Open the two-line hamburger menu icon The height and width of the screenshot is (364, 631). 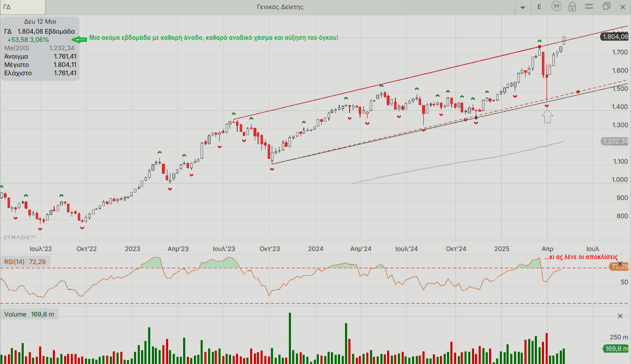tap(589, 7)
